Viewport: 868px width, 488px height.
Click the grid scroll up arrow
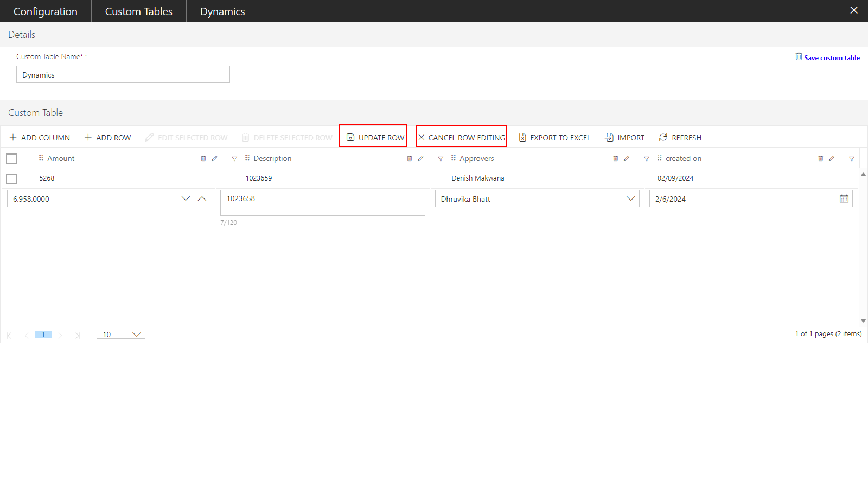click(x=863, y=175)
